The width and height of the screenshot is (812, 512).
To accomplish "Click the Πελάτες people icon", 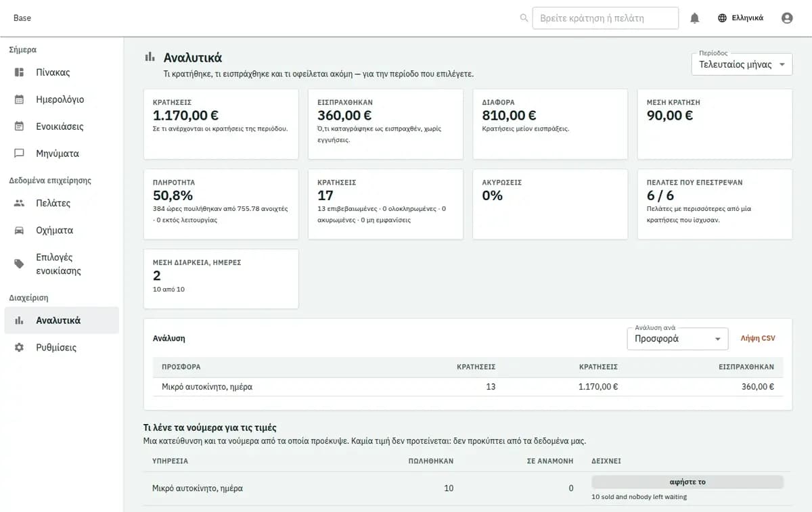I will 20,203.
